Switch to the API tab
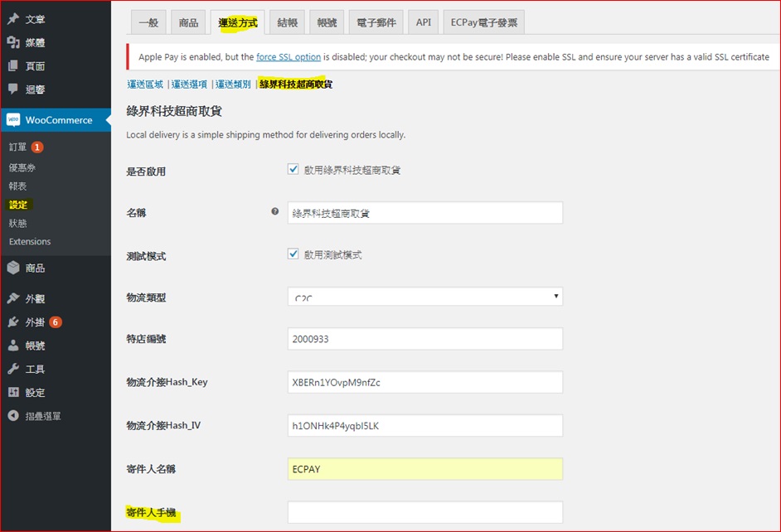Image resolution: width=781 pixels, height=532 pixels. [424, 22]
